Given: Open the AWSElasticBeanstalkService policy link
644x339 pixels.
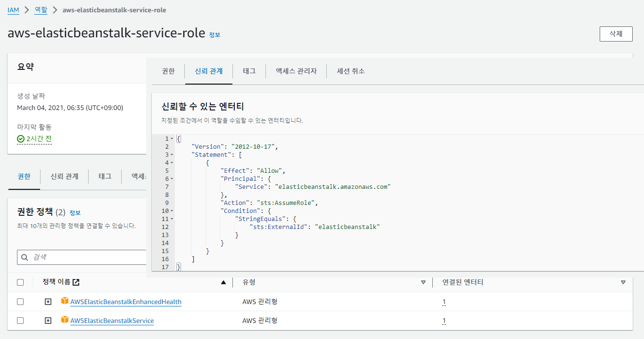Looking at the screenshot, I should pos(112,321).
